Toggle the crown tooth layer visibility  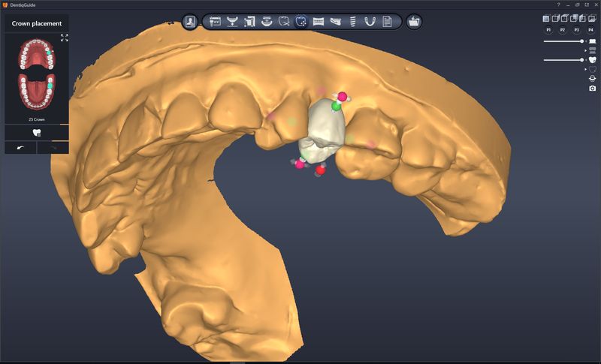click(x=593, y=59)
